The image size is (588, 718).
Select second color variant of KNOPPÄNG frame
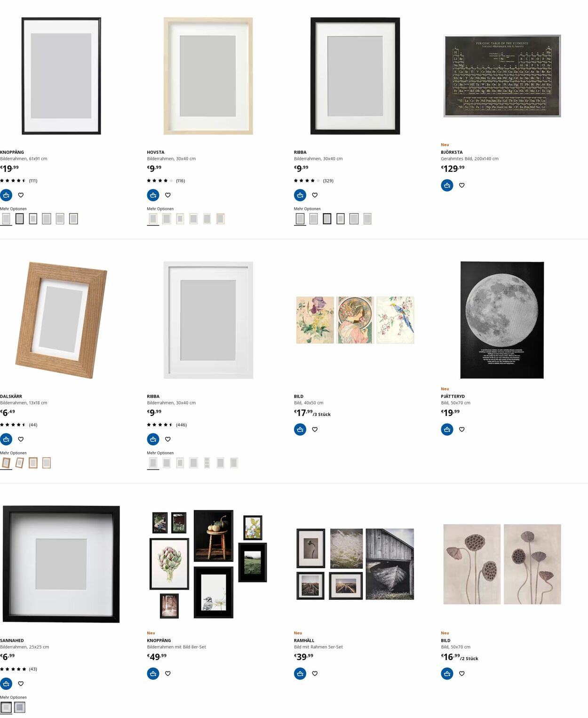(19, 219)
